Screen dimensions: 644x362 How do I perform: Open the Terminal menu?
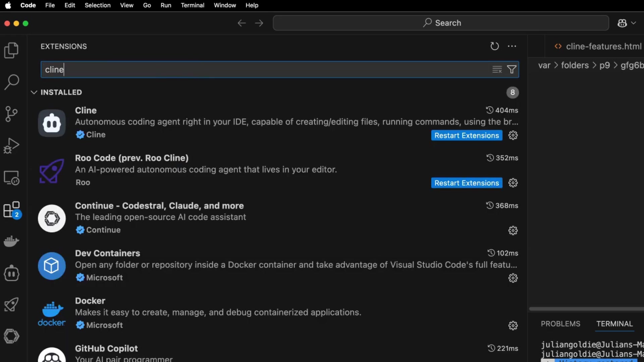tap(192, 5)
